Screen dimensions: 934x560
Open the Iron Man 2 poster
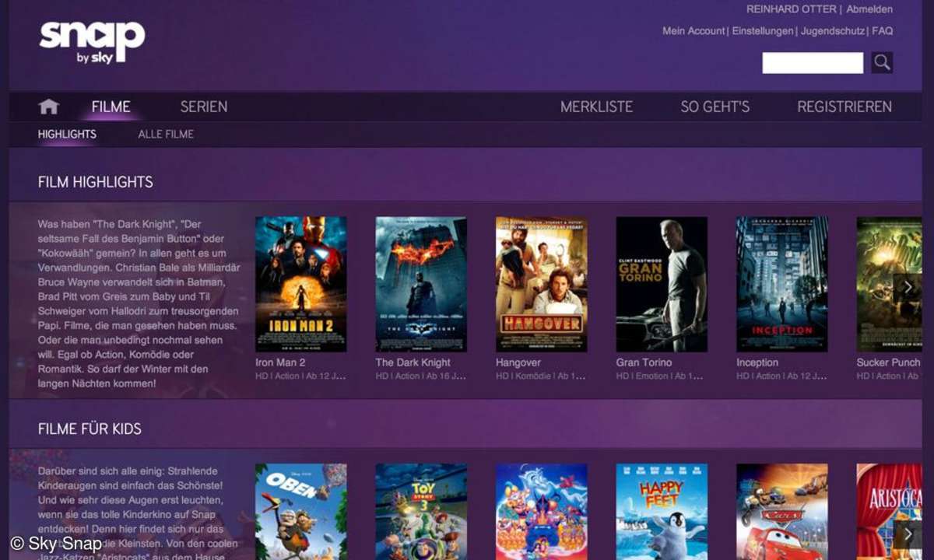pos(301,284)
